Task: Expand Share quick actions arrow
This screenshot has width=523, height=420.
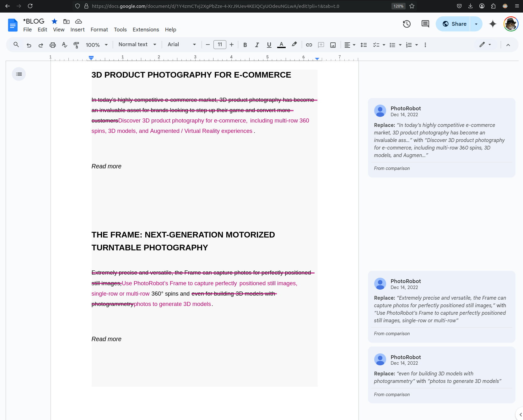Action: pyautogui.click(x=476, y=24)
